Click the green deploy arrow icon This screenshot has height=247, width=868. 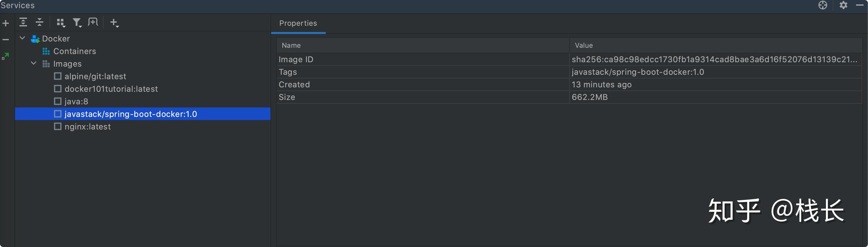pyautogui.click(x=5, y=56)
